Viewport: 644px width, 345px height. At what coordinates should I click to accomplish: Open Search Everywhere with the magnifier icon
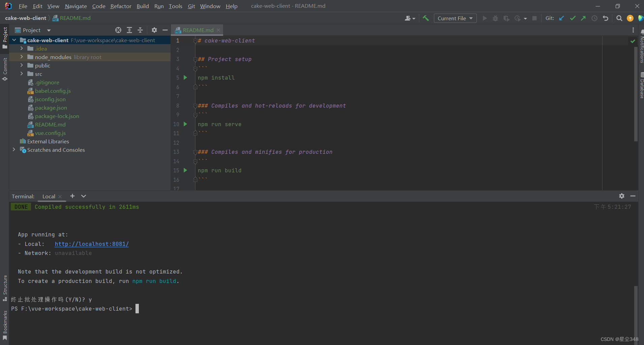(619, 18)
